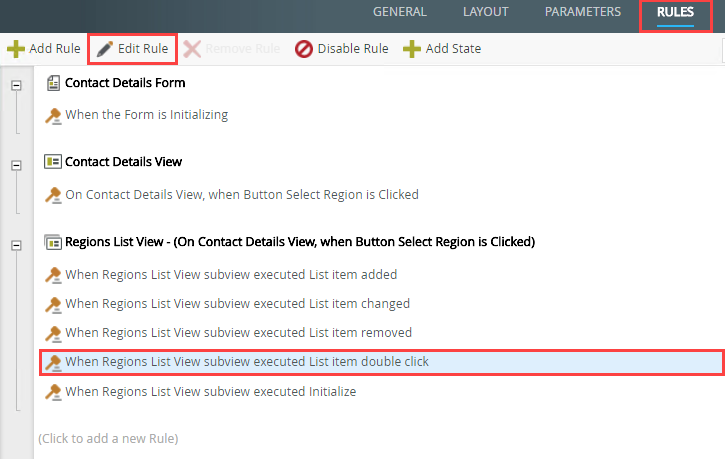725x459 pixels.
Task: Click to add a new Rule
Action: [x=108, y=438]
